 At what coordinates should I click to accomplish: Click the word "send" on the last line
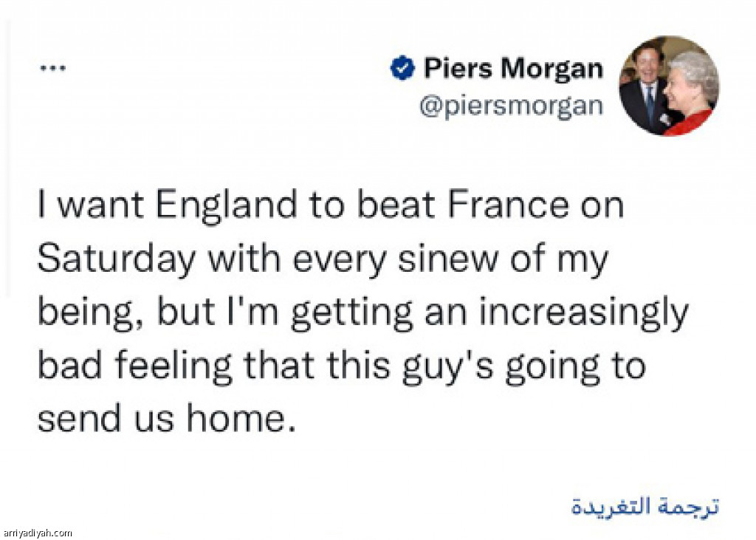(x=74, y=419)
